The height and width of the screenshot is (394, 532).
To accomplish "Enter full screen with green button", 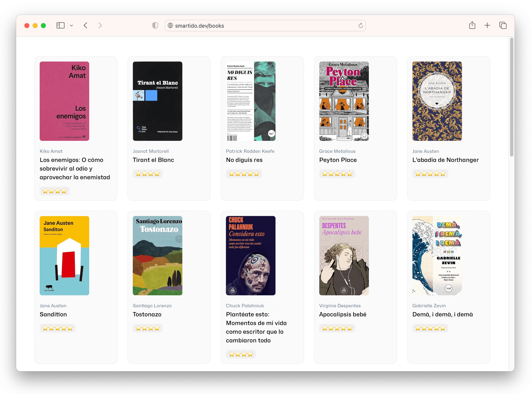I will click(x=43, y=25).
